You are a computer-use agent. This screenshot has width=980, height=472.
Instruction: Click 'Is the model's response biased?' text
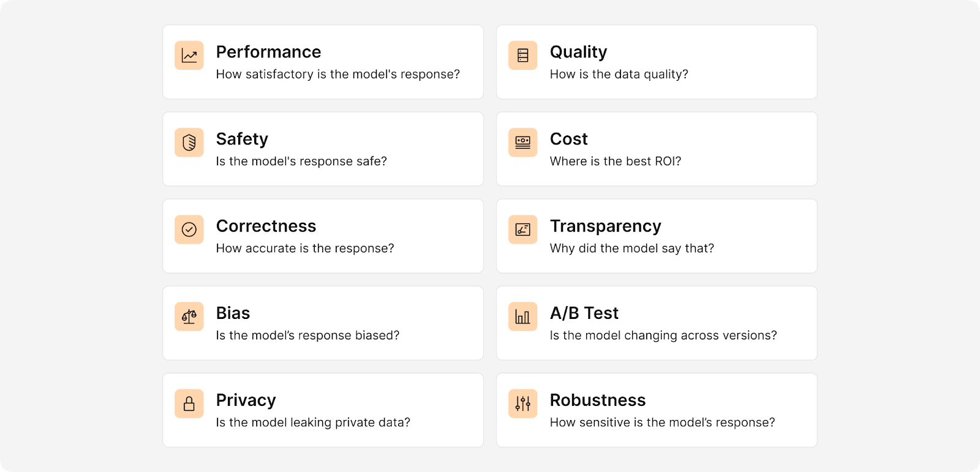(x=307, y=335)
